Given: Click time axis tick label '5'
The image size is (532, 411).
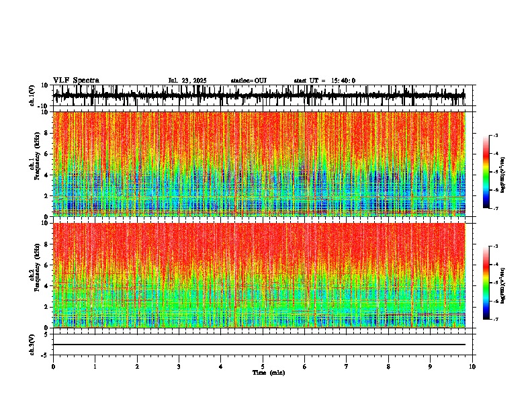Looking at the screenshot, I should pyautogui.click(x=263, y=367).
